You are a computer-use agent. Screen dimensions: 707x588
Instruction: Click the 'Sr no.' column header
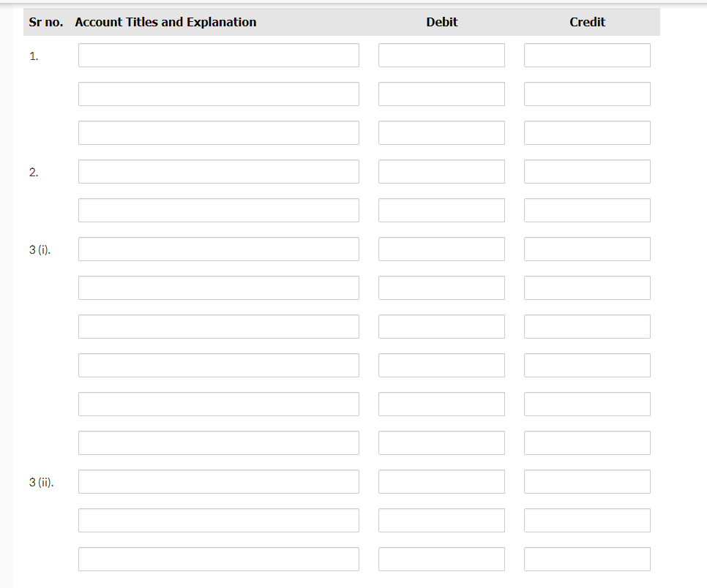coord(46,22)
